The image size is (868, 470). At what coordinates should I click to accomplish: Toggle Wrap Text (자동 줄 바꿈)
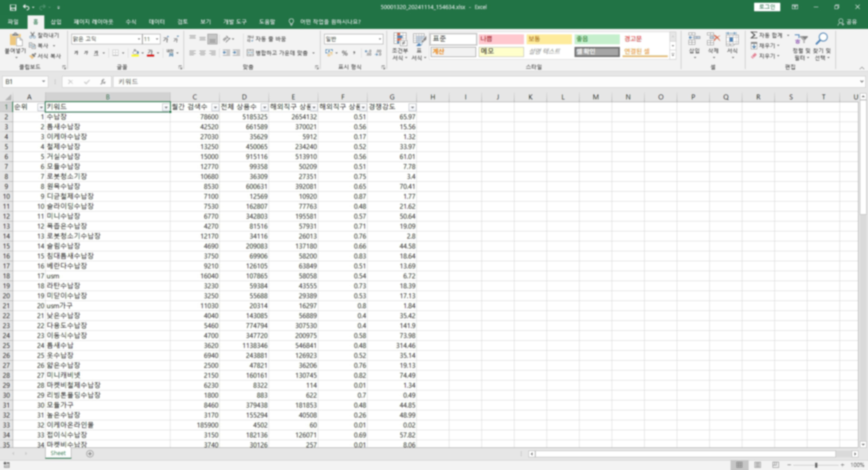click(x=266, y=39)
